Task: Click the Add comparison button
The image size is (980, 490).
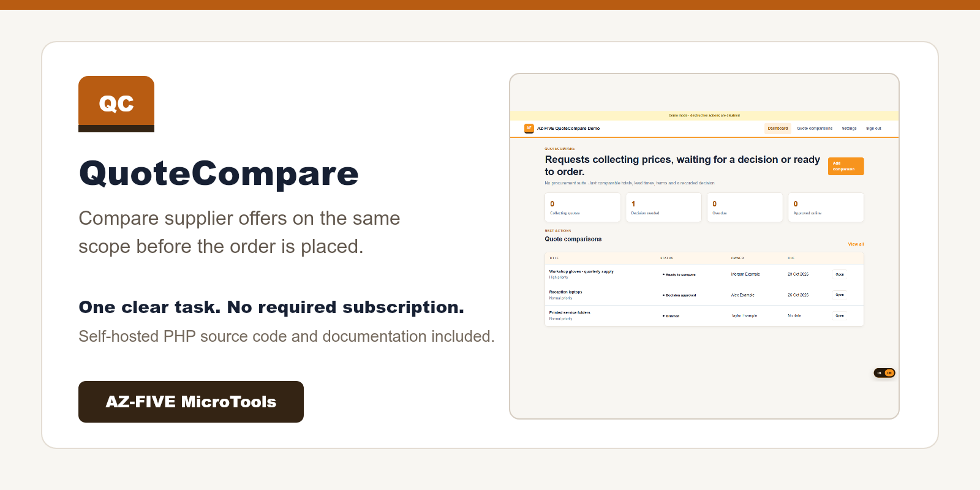Action: point(846,166)
